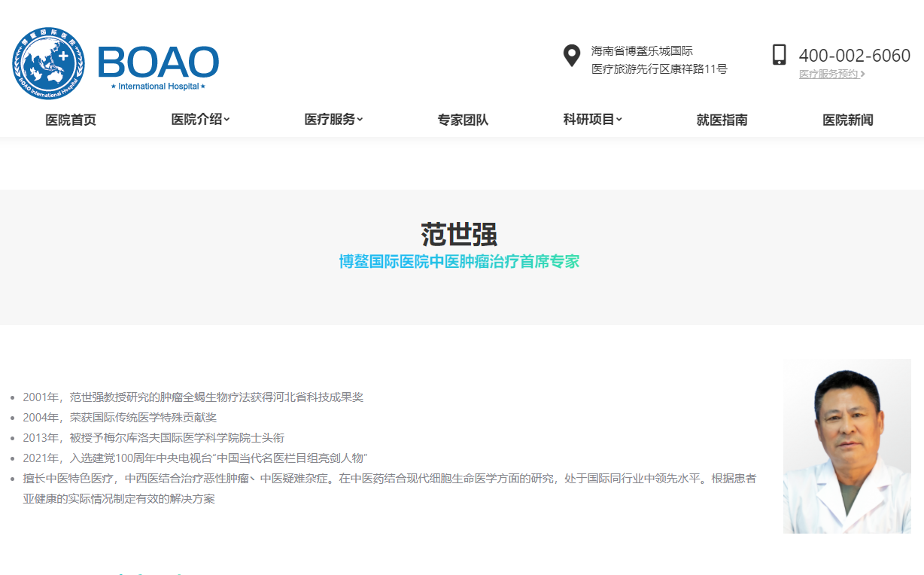Viewport: 924px width, 575px height.
Task: Click the 2001年 achievement bullet line
Action: (193, 397)
